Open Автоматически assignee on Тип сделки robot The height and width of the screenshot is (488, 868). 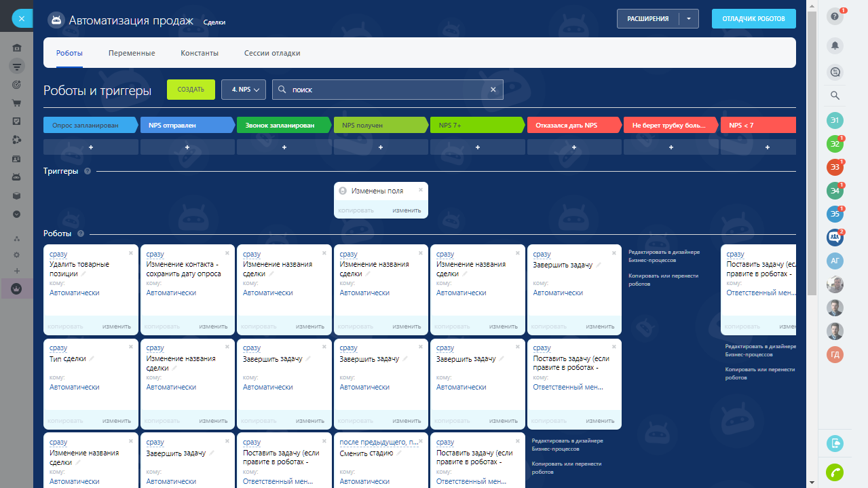(x=75, y=387)
